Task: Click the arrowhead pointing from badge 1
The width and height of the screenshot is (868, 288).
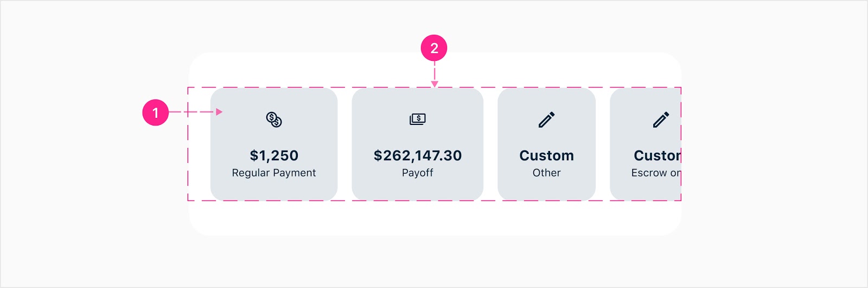Action: click(219, 112)
